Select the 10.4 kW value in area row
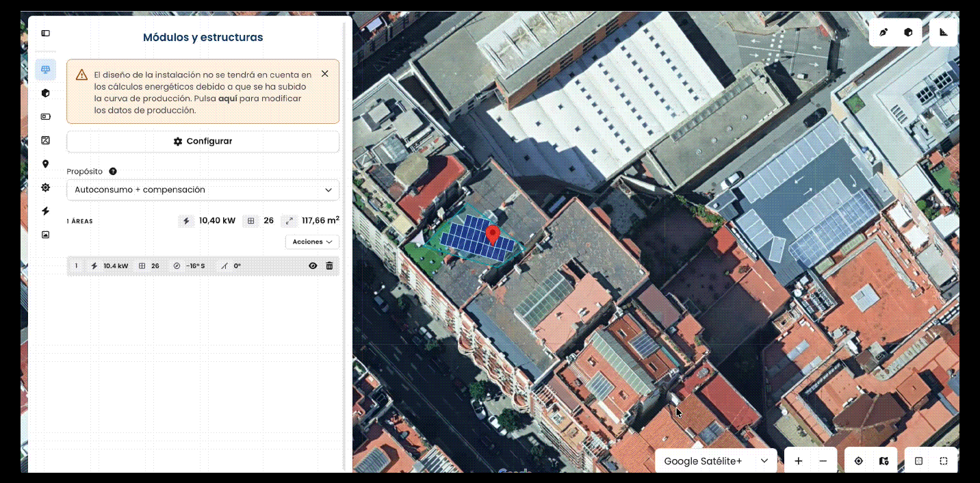980x483 pixels. 116,266
